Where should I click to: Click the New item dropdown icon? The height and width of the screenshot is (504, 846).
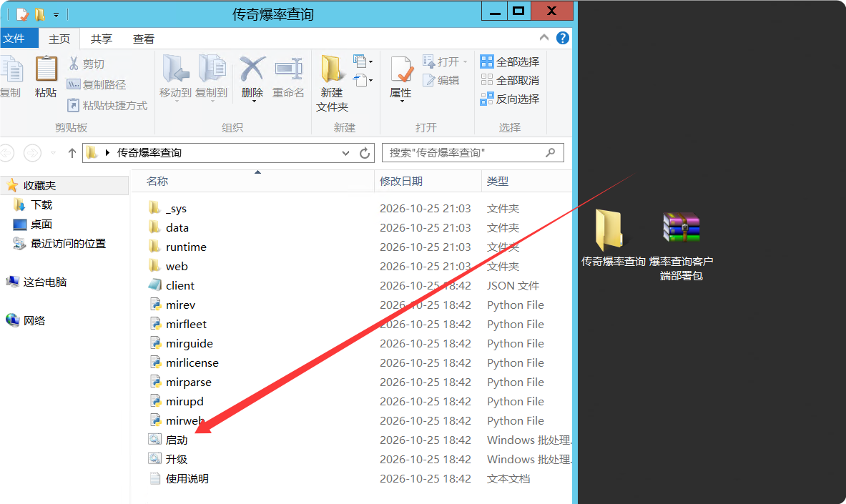pyautogui.click(x=363, y=61)
